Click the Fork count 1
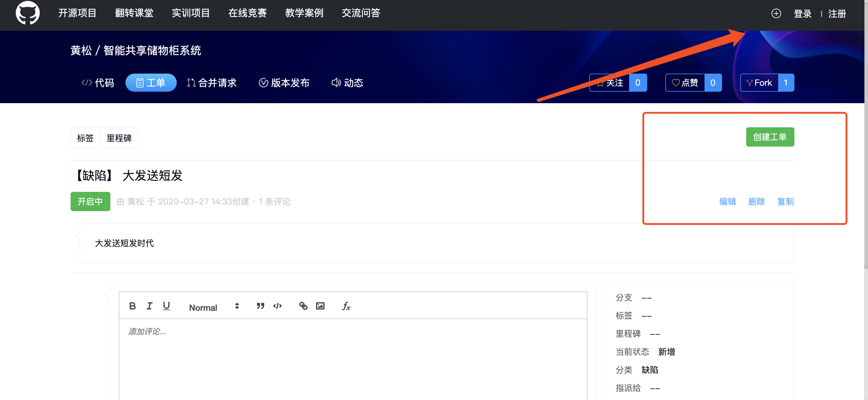868x400 pixels. (786, 83)
